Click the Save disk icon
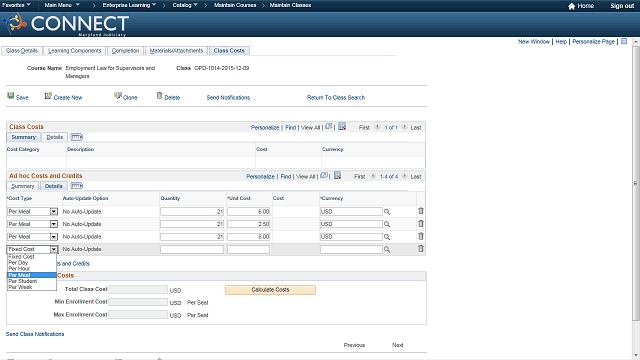 pos(11,96)
